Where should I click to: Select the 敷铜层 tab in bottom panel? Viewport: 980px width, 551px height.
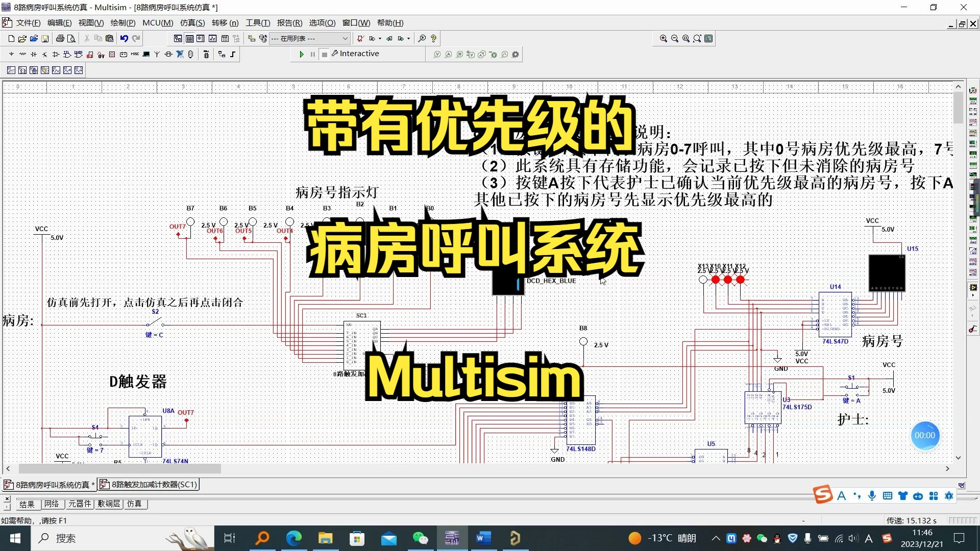coord(109,504)
